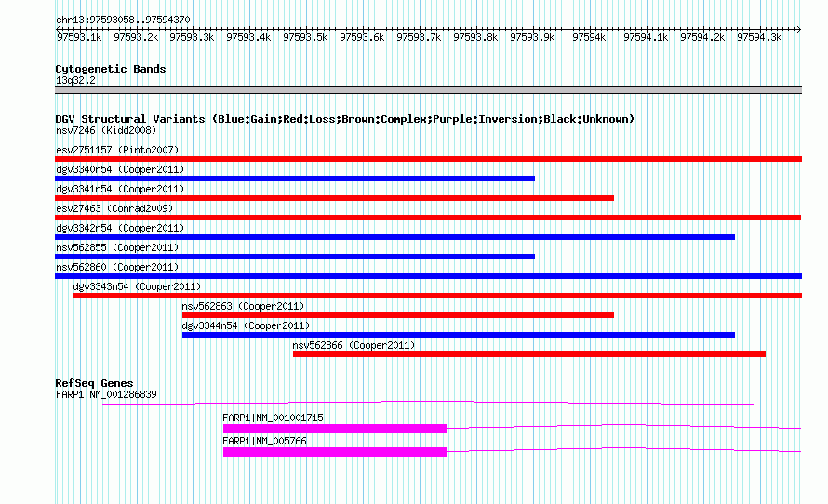Click the dgv3343n54 (Cooper2011) label
Screen dimensions: 828x504
[137, 286]
